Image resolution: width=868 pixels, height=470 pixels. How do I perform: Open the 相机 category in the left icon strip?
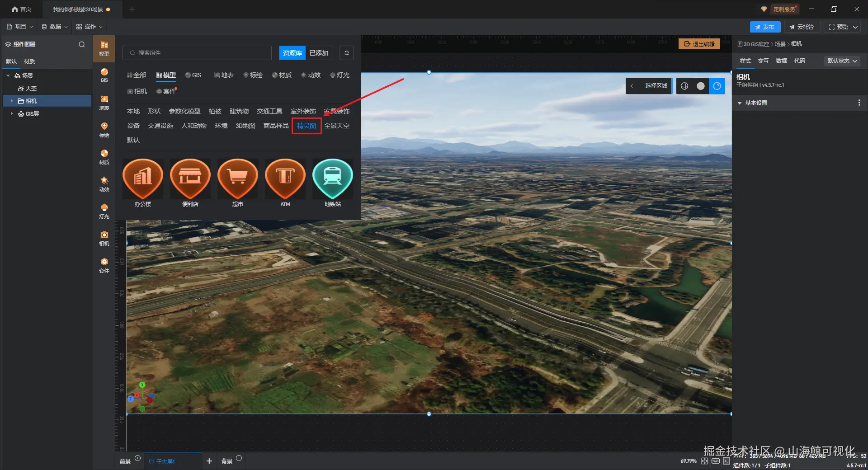(104, 238)
